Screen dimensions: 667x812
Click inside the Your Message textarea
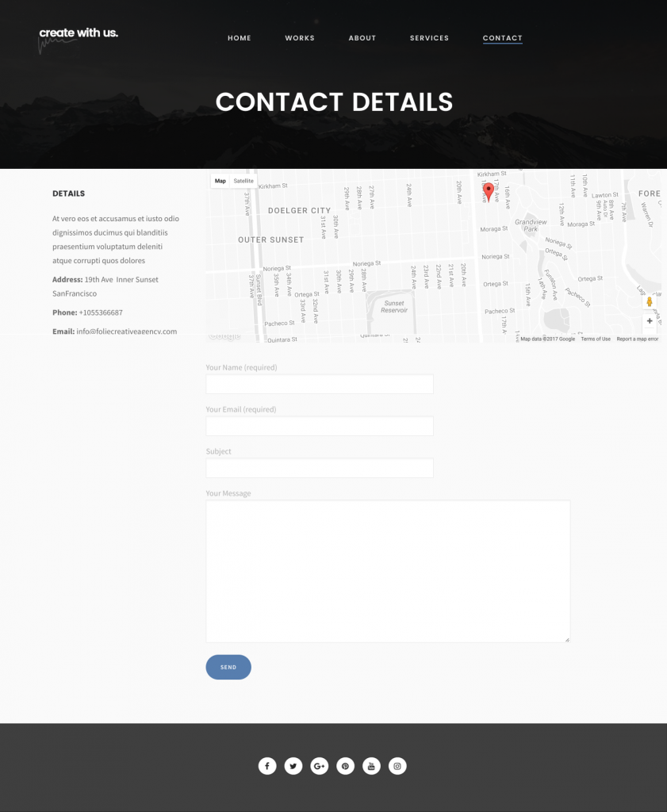(x=388, y=571)
